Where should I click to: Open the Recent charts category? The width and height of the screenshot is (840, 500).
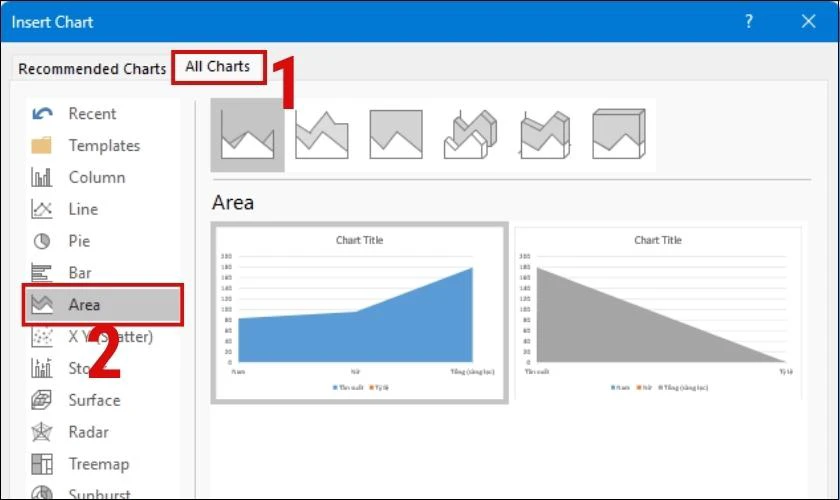click(102, 114)
